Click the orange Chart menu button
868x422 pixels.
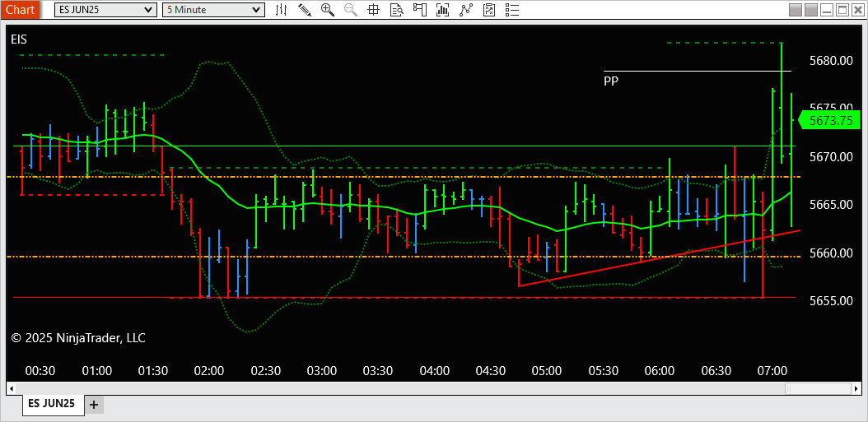(20, 9)
